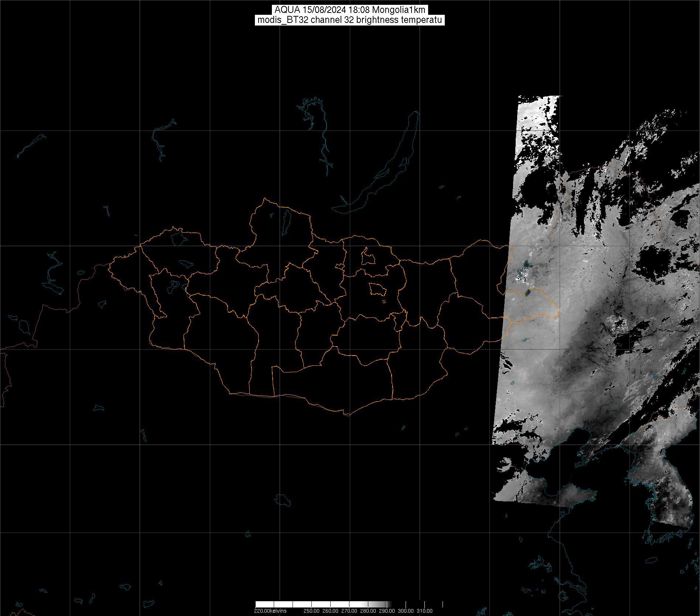Click the 270.00 value on the legend
This screenshot has width=700, height=616.
point(349,611)
